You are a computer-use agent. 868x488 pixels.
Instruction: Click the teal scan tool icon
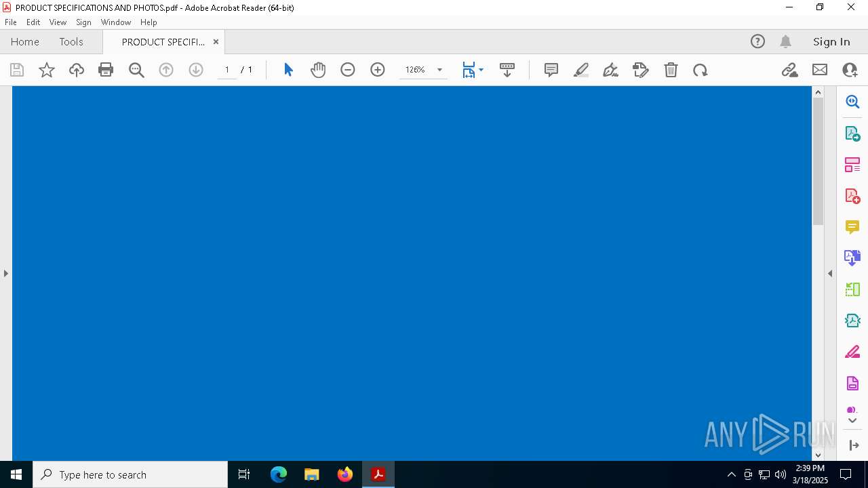pyautogui.click(x=852, y=321)
